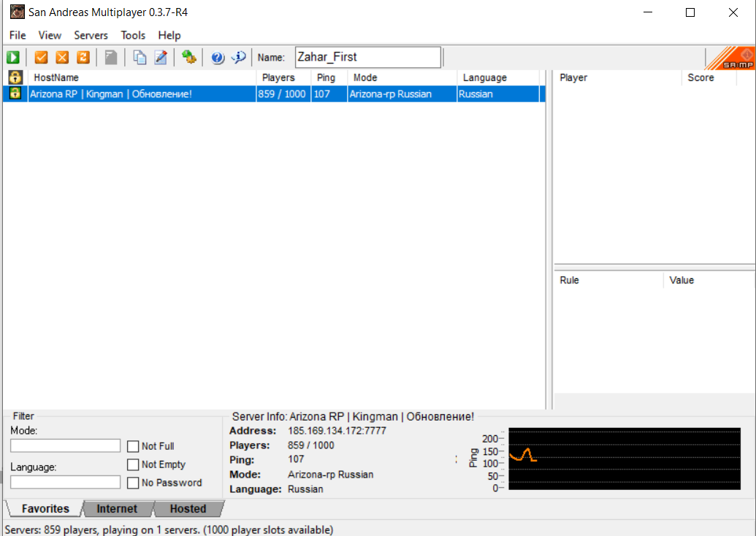Click the Russian language cell in server row
Image resolution: width=756 pixels, height=536 pixels.
(497, 94)
